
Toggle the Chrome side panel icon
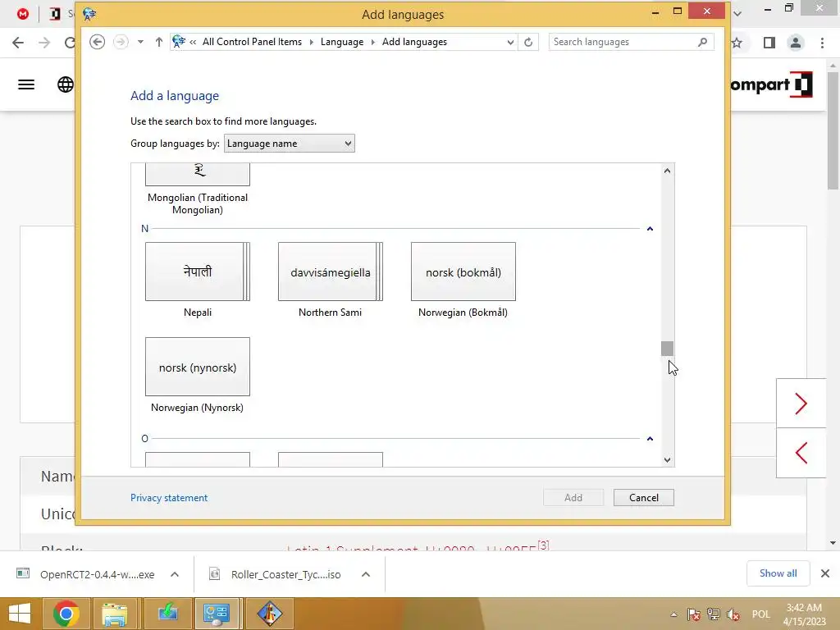[x=769, y=43]
